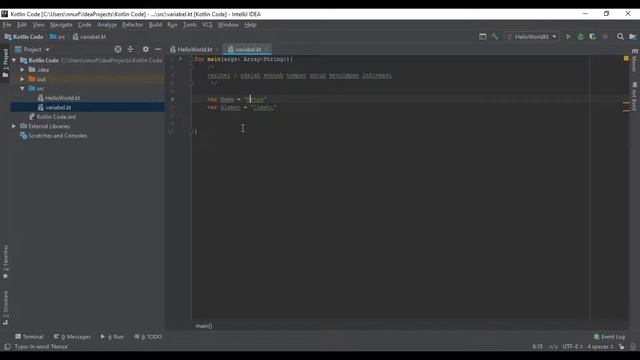Open the Help menu

point(250,25)
